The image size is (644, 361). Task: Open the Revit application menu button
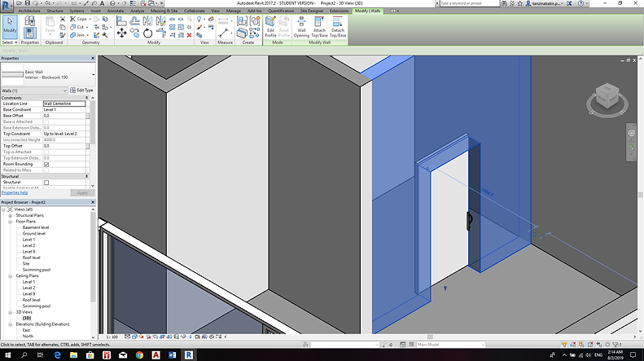7,6
